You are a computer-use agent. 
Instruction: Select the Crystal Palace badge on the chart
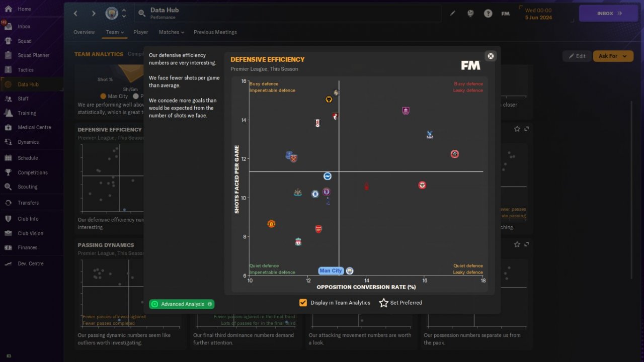(430, 134)
